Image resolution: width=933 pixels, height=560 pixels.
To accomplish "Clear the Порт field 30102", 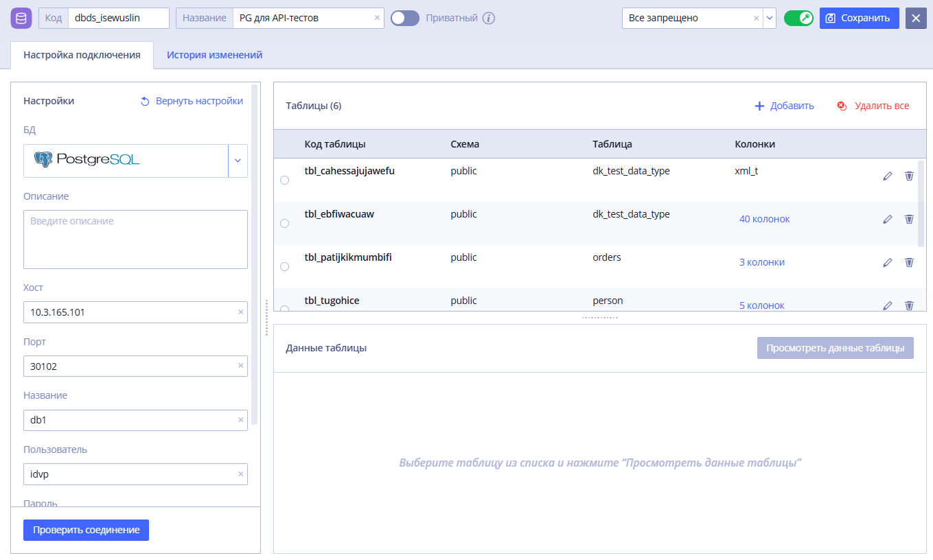I will (x=240, y=366).
